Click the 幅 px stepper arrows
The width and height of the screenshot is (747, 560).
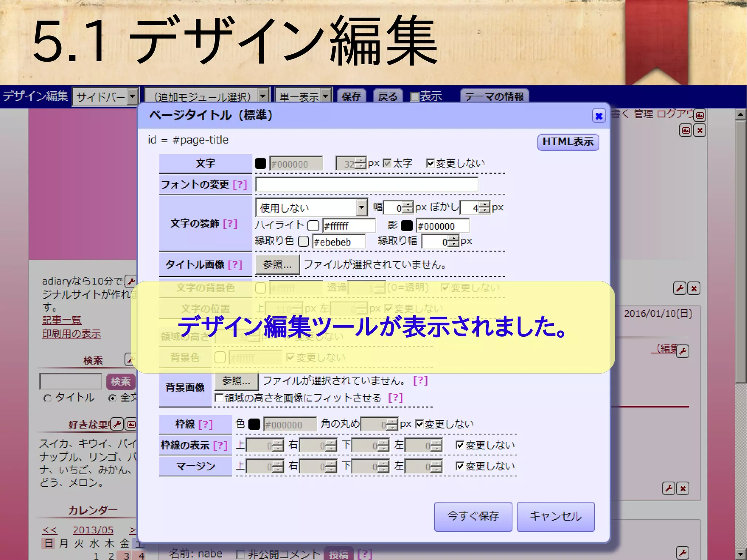point(409,208)
